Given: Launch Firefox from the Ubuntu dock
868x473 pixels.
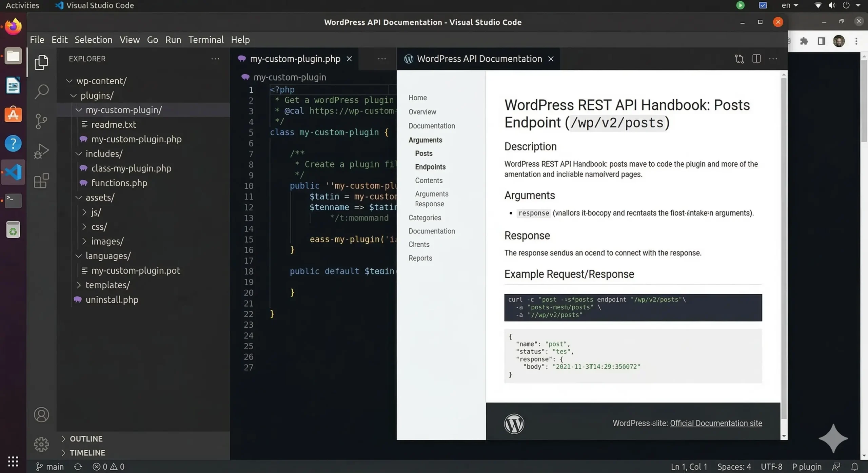Looking at the screenshot, I should click(13, 26).
